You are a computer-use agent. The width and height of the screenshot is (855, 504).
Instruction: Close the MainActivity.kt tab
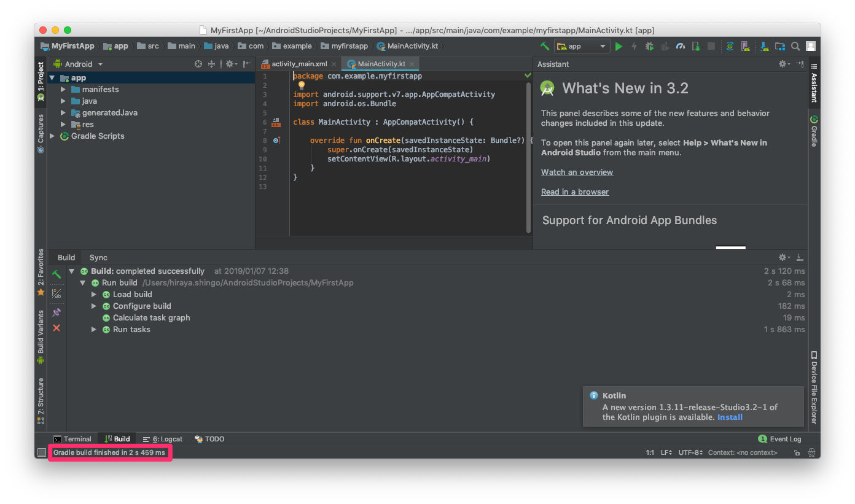point(412,64)
